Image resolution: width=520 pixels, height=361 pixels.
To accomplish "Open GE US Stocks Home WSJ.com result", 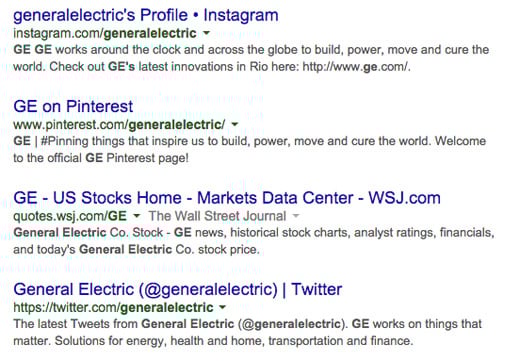I will point(227,198).
